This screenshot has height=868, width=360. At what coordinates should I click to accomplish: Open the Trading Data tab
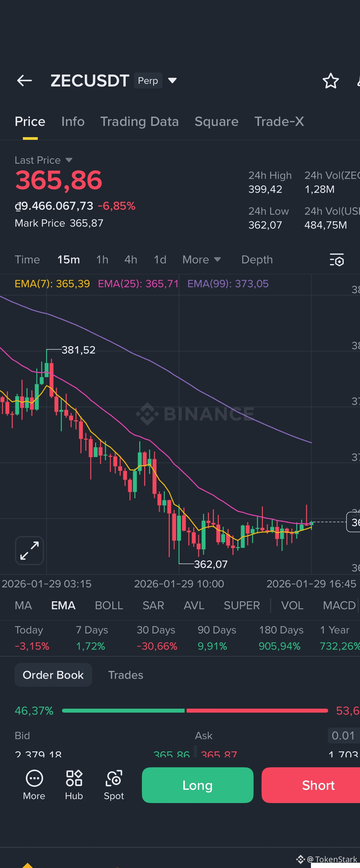click(x=139, y=121)
